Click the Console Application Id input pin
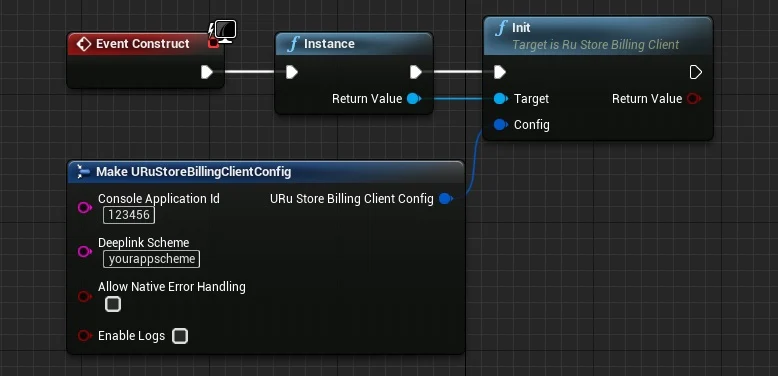 pos(85,207)
